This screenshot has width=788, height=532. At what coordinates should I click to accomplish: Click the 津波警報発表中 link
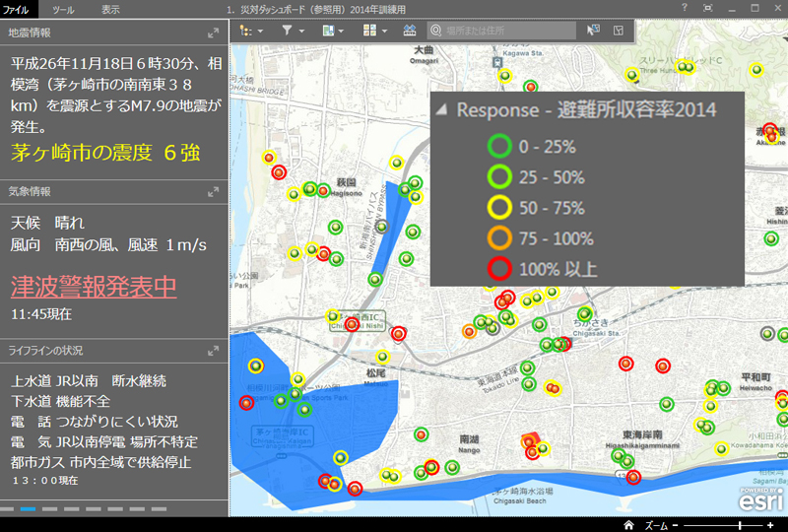[x=94, y=287]
